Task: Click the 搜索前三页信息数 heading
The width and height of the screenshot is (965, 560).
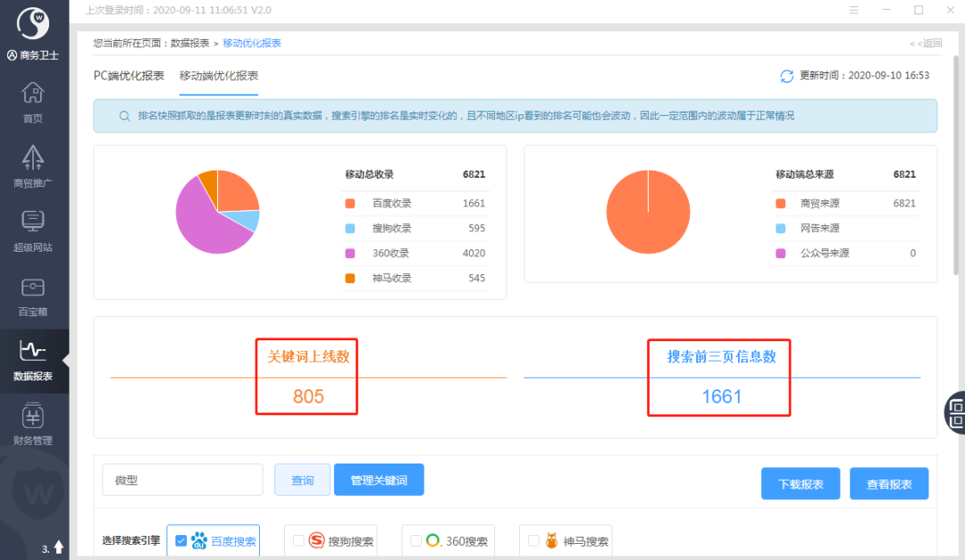Action: click(x=721, y=356)
